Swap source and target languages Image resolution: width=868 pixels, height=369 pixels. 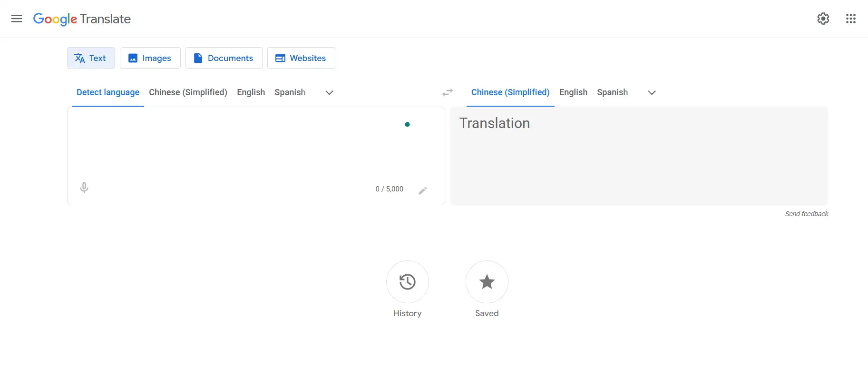coord(448,92)
